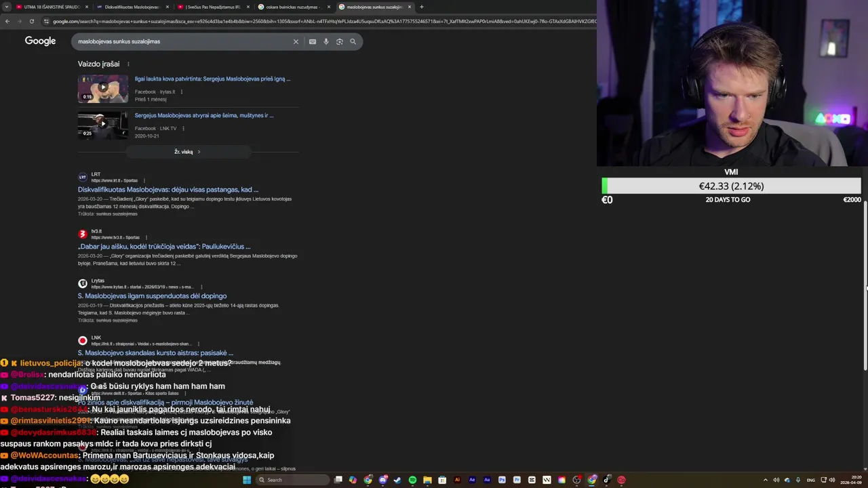Expand video results with Žr. viską
This screenshot has width=868, height=488.
[x=188, y=152]
